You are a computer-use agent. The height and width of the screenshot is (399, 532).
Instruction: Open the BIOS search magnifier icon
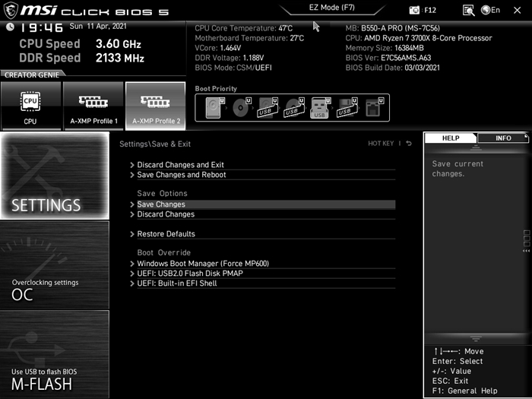pyautogui.click(x=469, y=11)
